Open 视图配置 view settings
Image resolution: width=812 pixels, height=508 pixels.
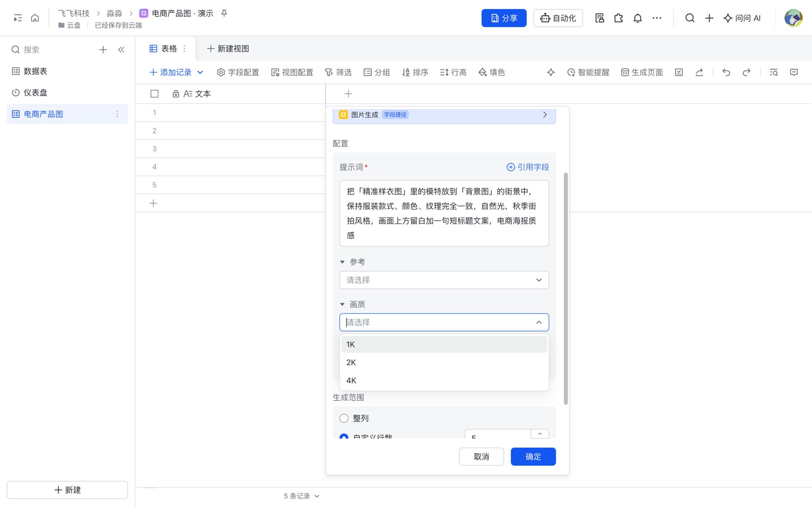(x=292, y=73)
